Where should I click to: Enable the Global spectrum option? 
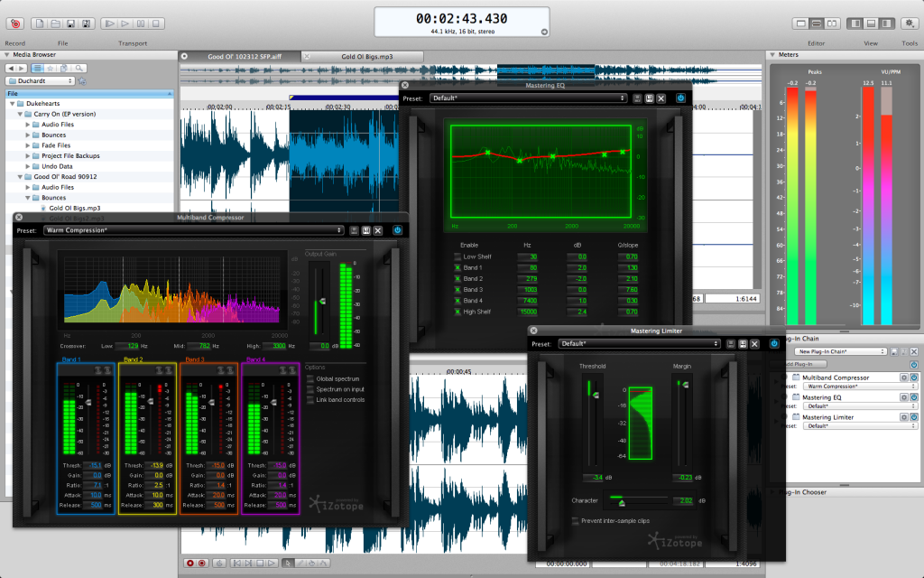pos(310,378)
